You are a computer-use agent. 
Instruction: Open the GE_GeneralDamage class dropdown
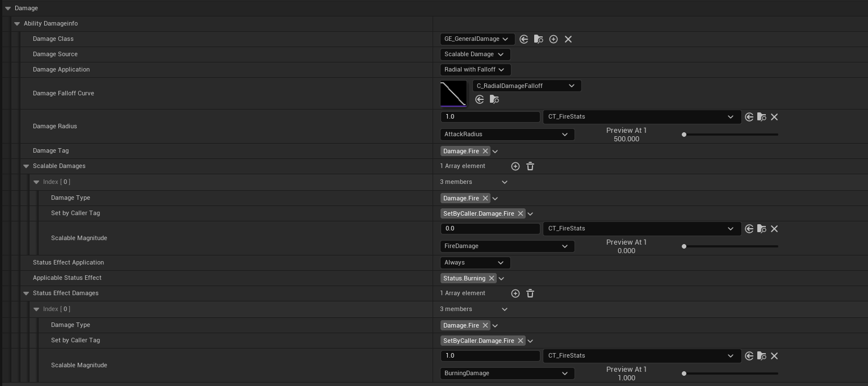click(477, 39)
